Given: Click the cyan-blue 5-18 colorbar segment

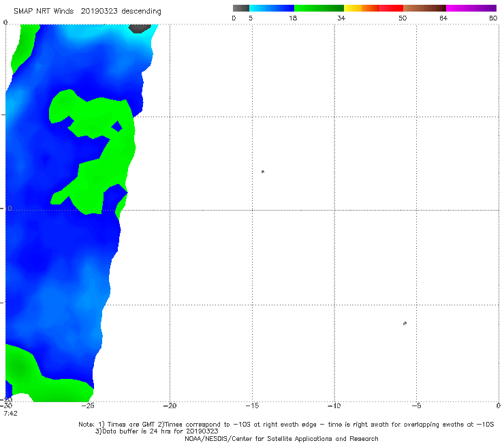Looking at the screenshot, I should point(272,8).
